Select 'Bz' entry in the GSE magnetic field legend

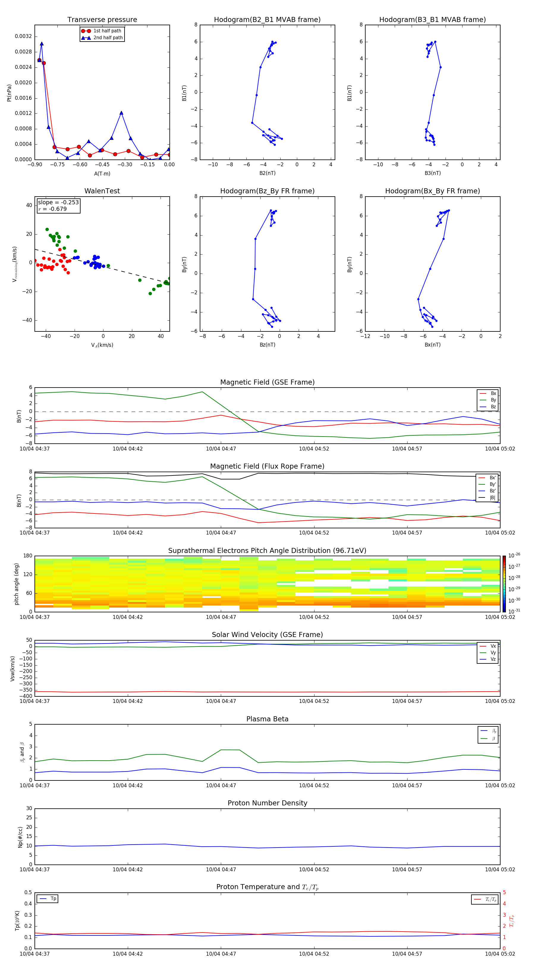pyautogui.click(x=488, y=407)
